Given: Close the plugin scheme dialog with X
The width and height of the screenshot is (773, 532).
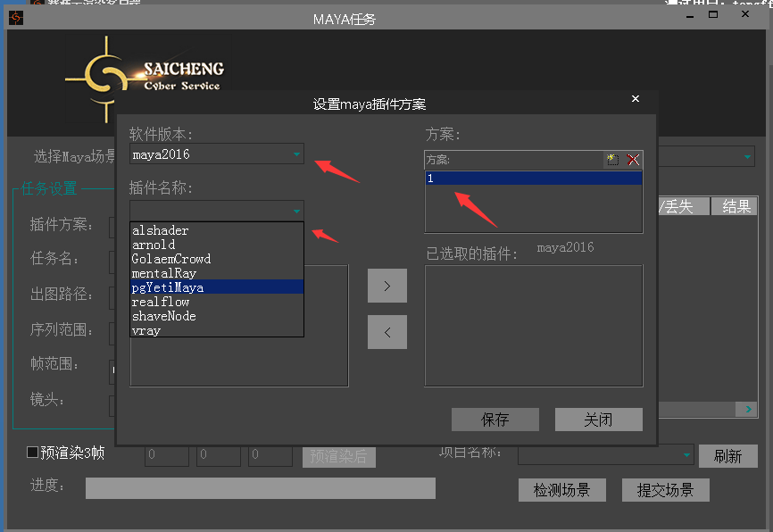Looking at the screenshot, I should point(636,99).
